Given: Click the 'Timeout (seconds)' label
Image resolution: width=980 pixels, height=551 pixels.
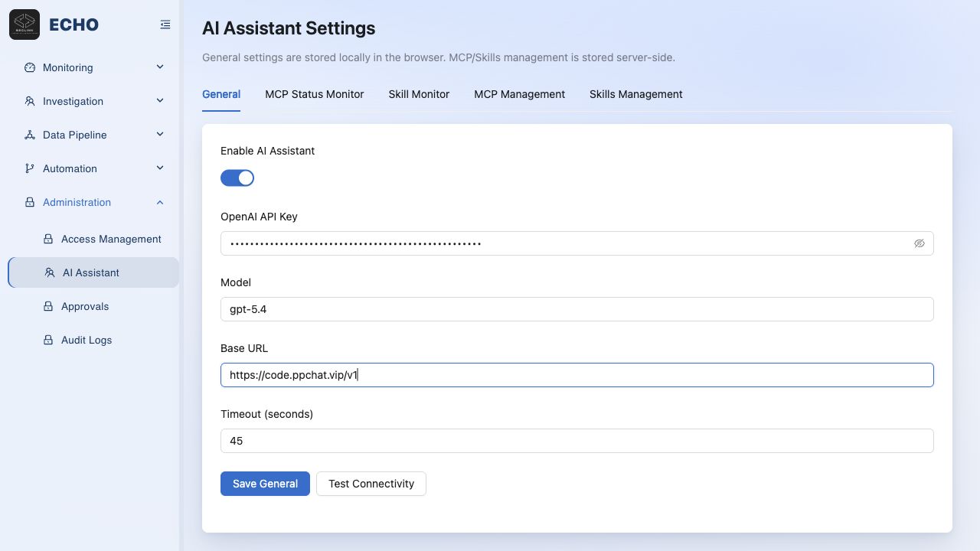Looking at the screenshot, I should click(x=266, y=414).
